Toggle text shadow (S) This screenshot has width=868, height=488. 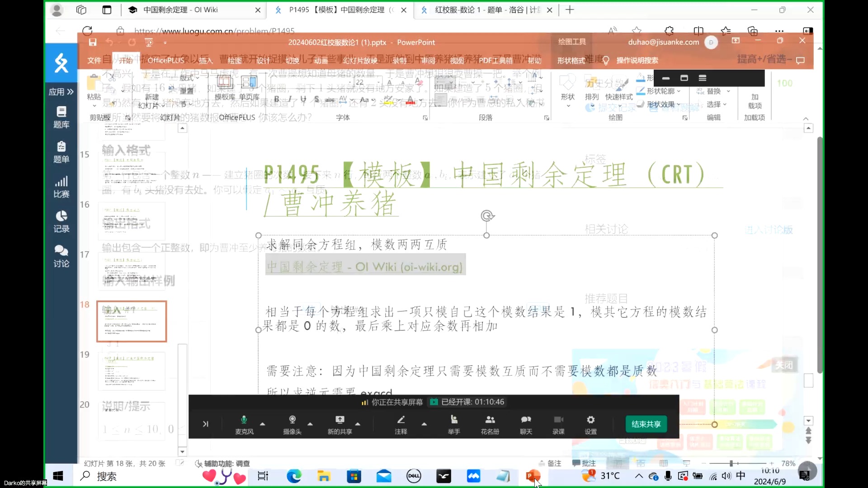click(x=316, y=99)
